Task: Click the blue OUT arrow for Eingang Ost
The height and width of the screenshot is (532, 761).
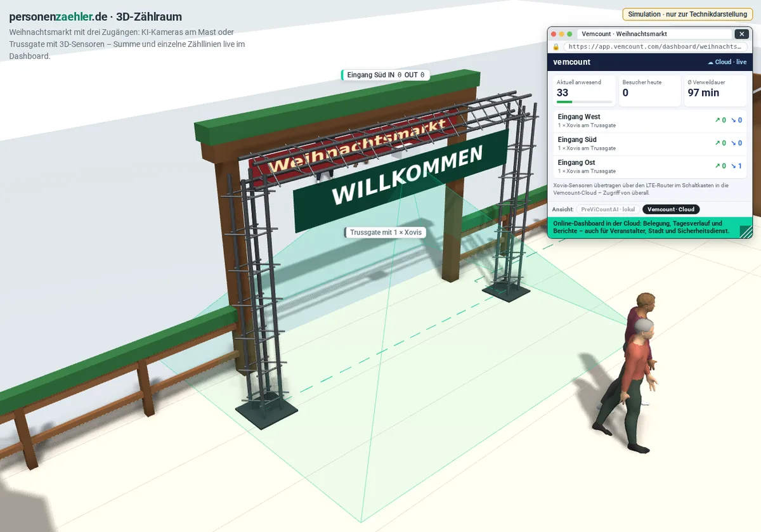Action: [736, 166]
